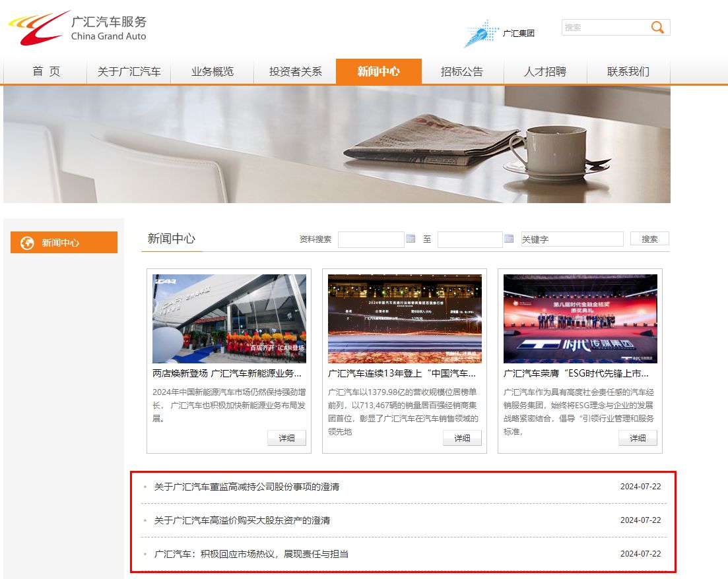Click summary text starting 2024年中国新能源汽车市场
This screenshot has width=728, height=579.
(229, 405)
